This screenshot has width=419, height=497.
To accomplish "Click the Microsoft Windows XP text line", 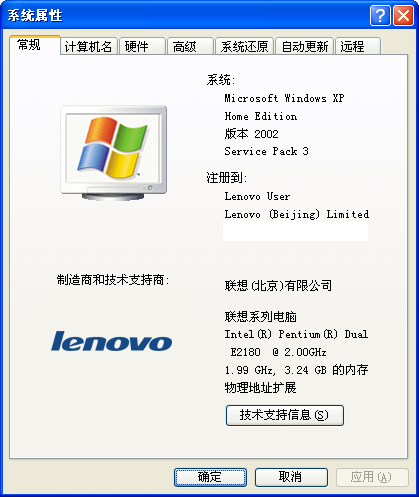I will [284, 98].
